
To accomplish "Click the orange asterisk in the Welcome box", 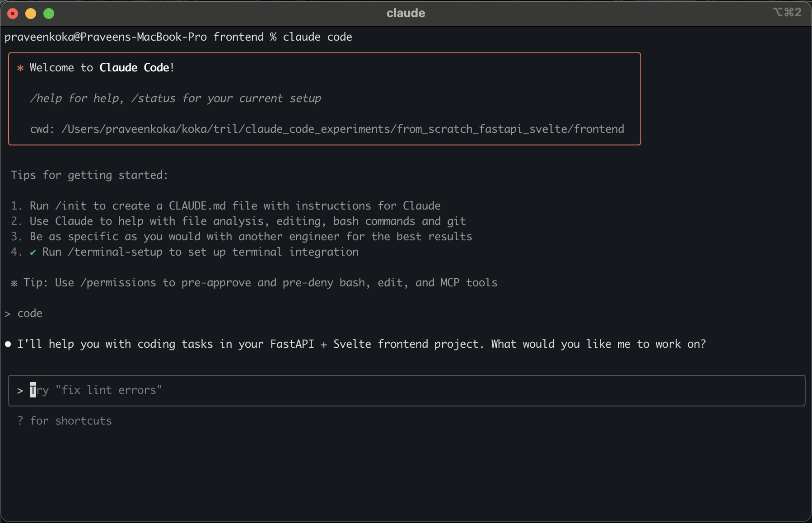I will [20, 68].
